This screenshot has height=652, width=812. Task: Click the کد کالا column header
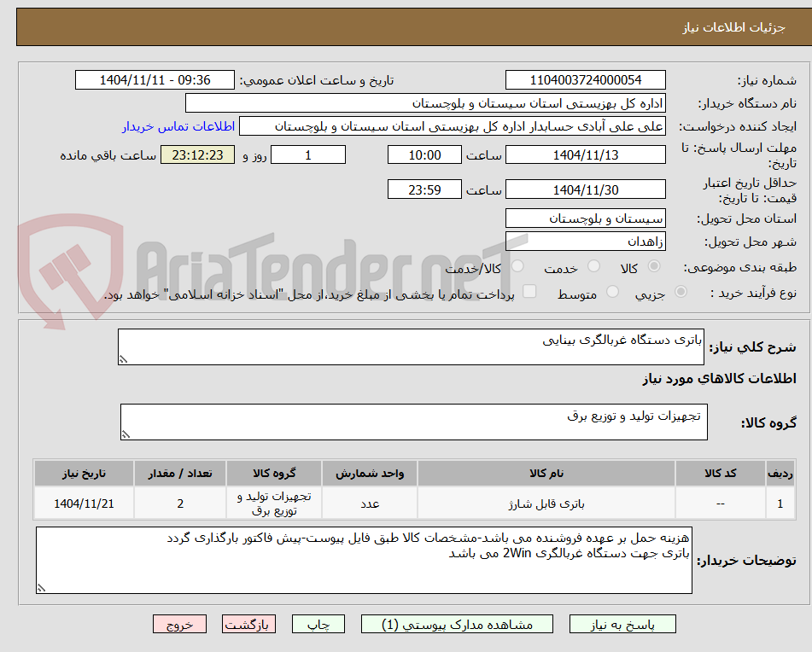coord(721,474)
